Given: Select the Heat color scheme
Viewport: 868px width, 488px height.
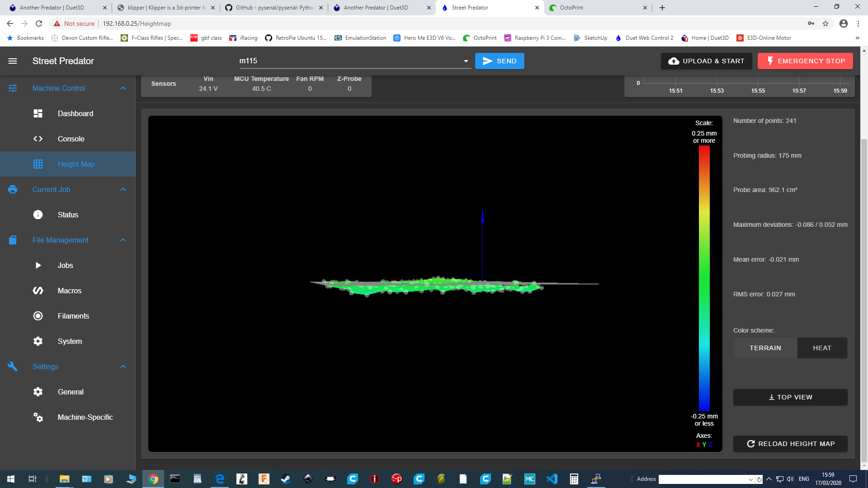Looking at the screenshot, I should click(822, 348).
